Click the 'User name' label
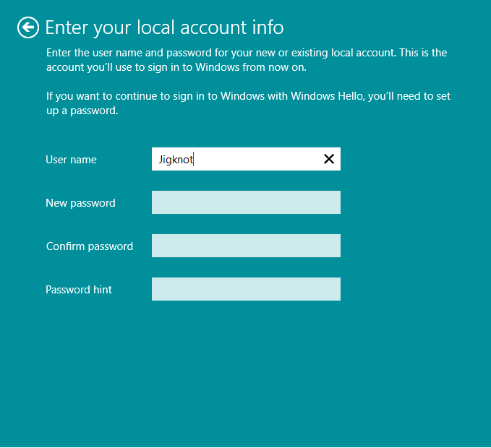The width and height of the screenshot is (491, 448). [71, 160]
